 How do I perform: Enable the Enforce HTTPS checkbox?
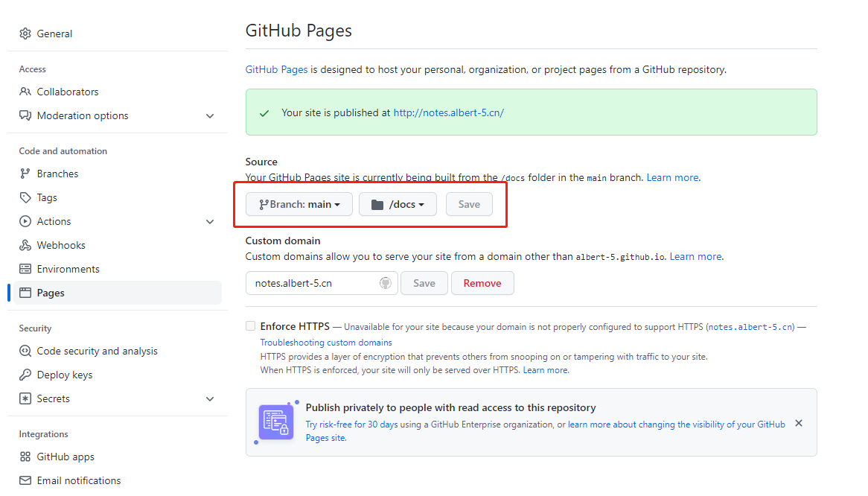[x=250, y=325]
